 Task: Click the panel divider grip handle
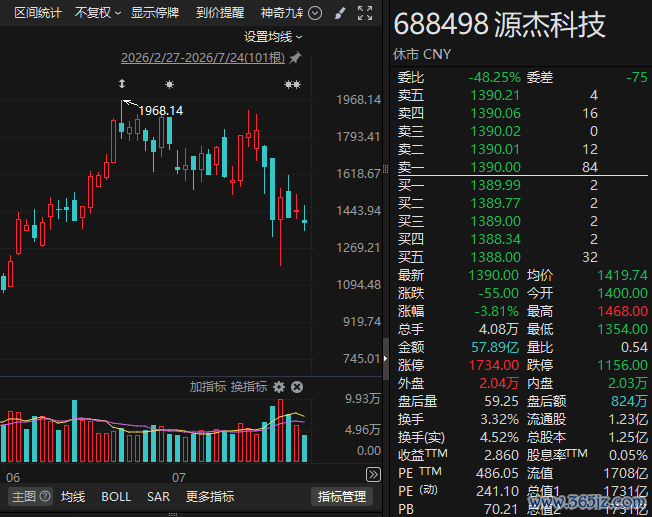(x=385, y=168)
